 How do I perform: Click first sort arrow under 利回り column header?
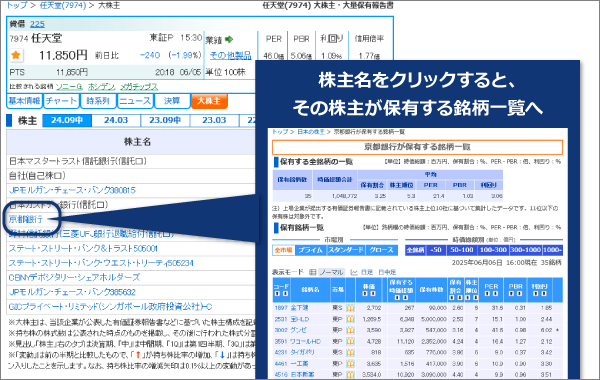[536, 294]
